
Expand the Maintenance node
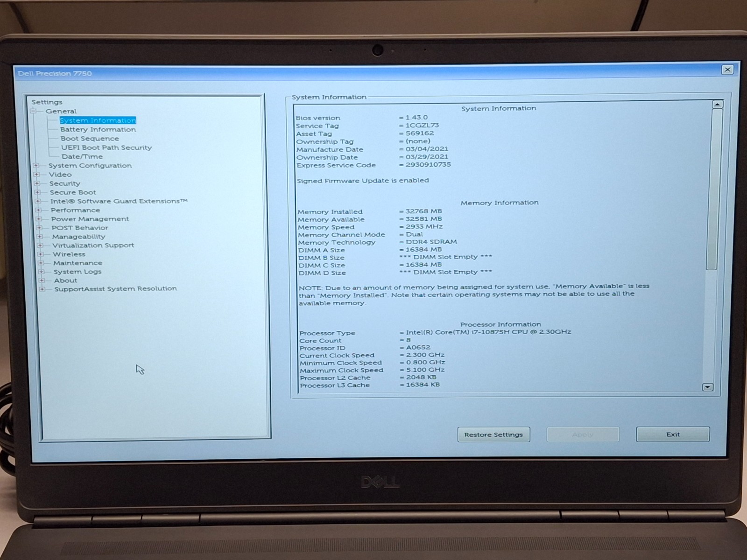[42, 263]
